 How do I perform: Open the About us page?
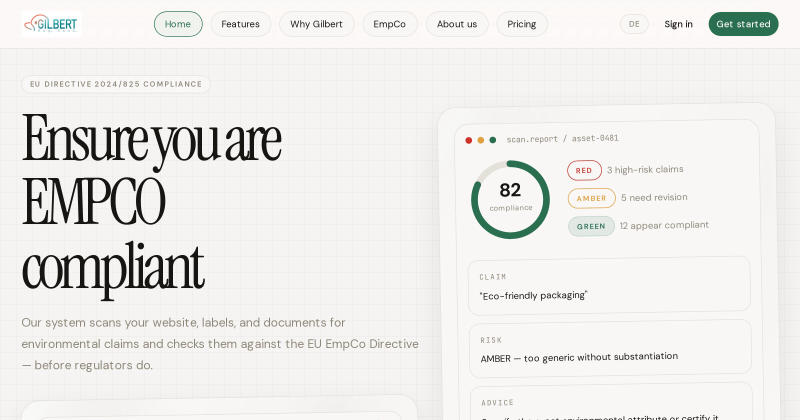[457, 24]
